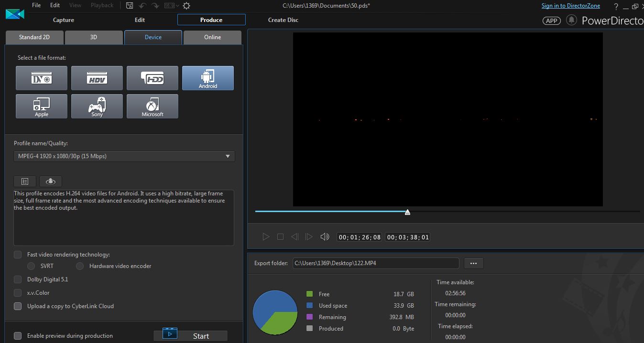Select the Android device format

(x=208, y=78)
